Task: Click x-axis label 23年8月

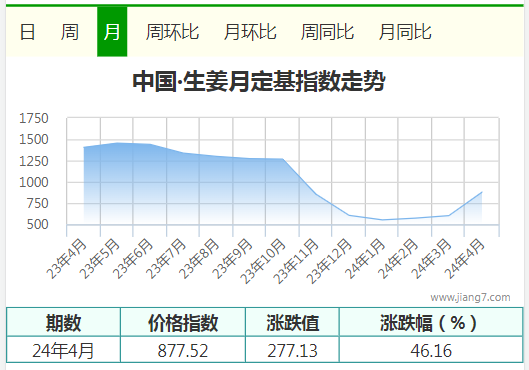Action: pos(199,259)
